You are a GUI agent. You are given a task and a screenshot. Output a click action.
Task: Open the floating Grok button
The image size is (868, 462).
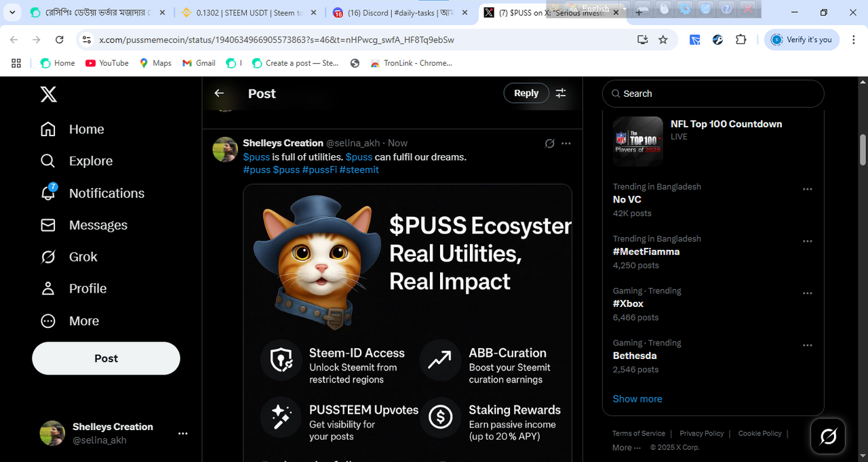pyautogui.click(x=828, y=436)
